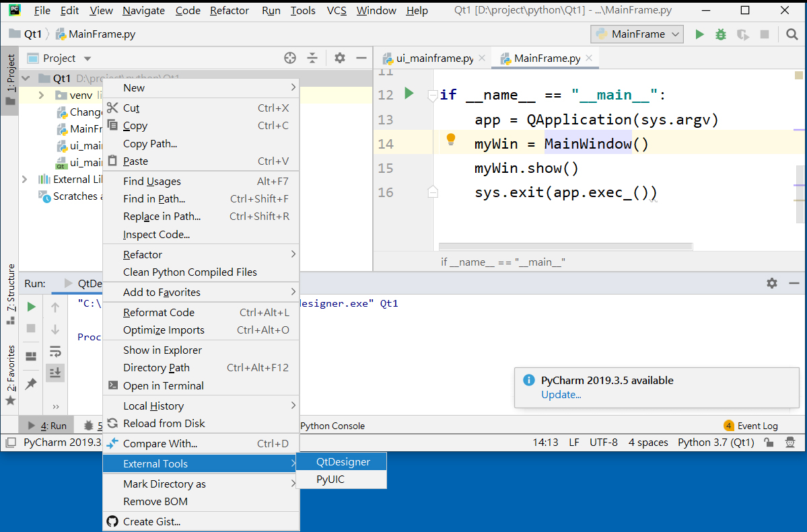Click the editor horizontal scrollbar
This screenshot has height=532, width=807.
565,246
